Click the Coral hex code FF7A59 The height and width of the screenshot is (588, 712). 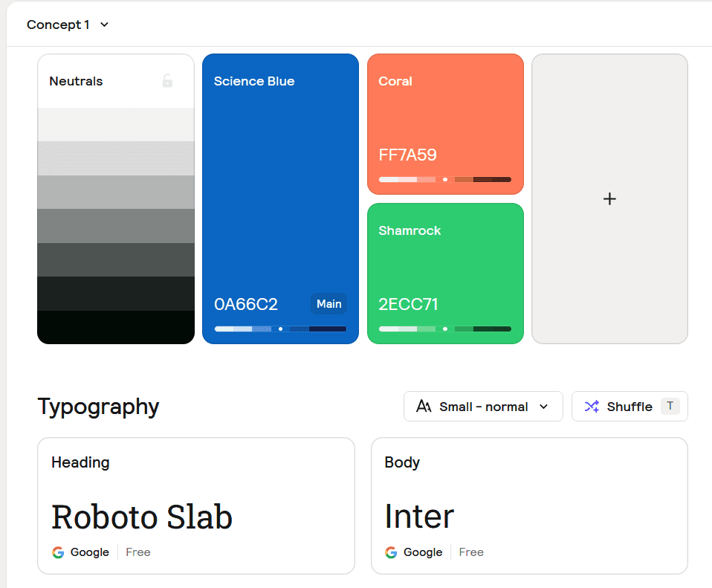[x=407, y=155]
